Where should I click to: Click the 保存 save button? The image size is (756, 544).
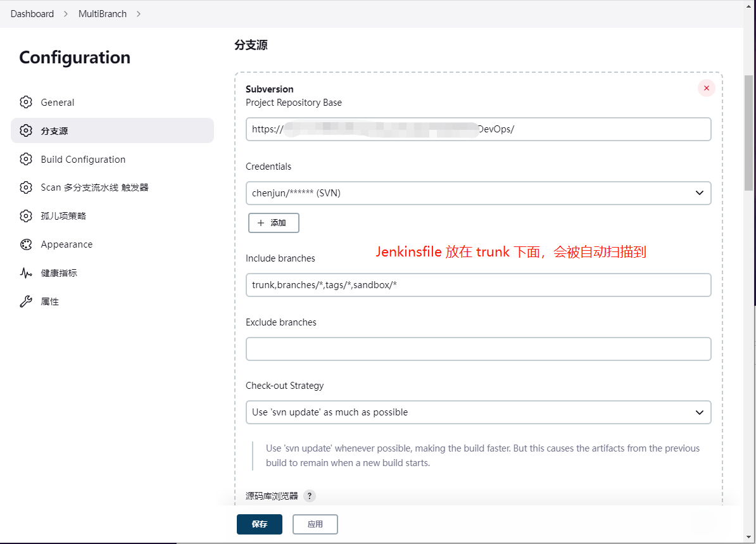click(260, 524)
